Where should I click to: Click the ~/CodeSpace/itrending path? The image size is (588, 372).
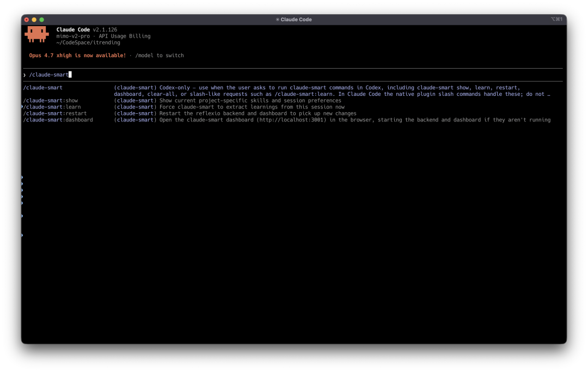(x=88, y=42)
